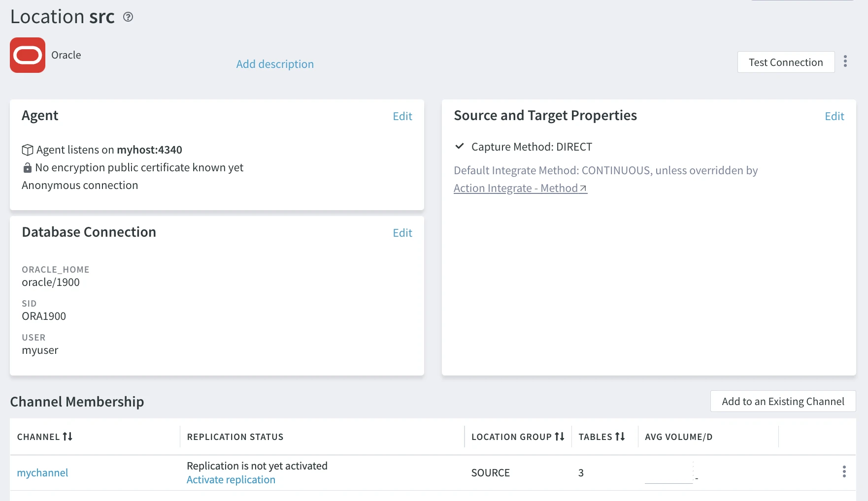Open the location kebab menu beside Test Connection
Image resolution: width=868 pixels, height=501 pixels.
(x=845, y=62)
